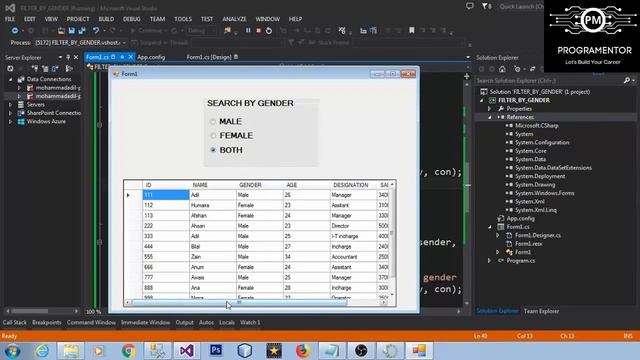
Task: Restart debugging via the circular arrow icon
Action: tap(269, 31)
